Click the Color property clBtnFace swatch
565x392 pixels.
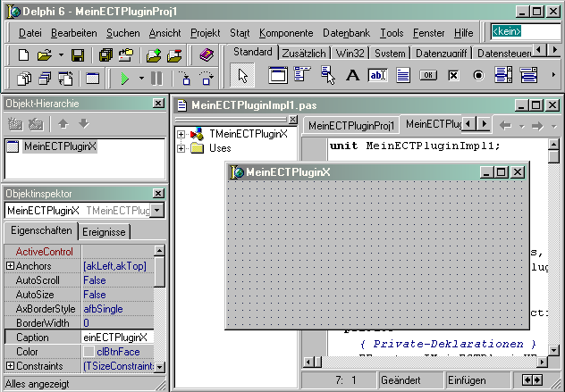point(89,352)
